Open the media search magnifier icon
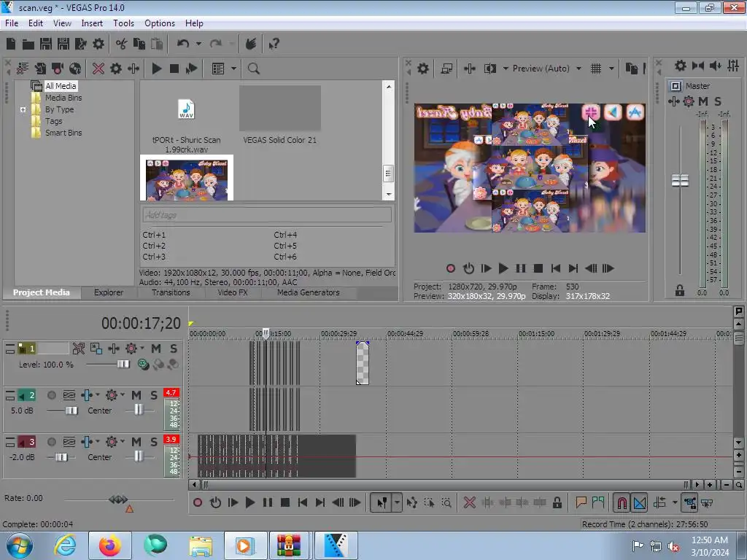 click(253, 69)
